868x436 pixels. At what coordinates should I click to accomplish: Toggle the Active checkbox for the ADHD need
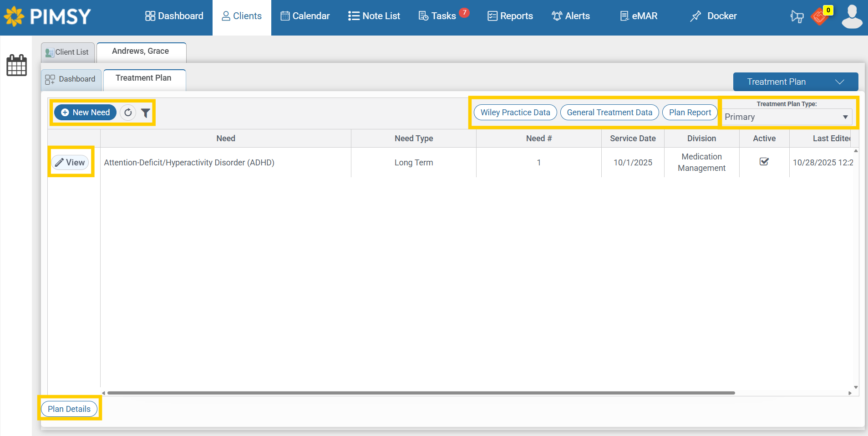click(764, 162)
